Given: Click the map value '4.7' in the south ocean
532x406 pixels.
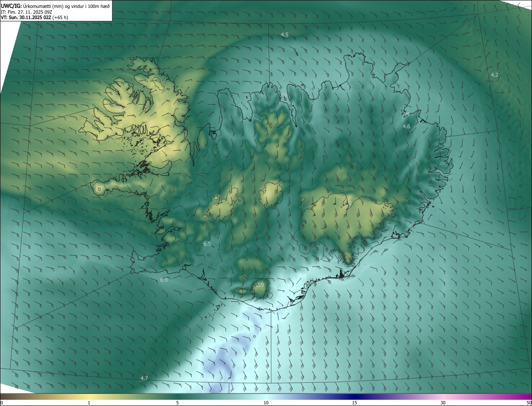Looking at the screenshot, I should coord(144,378).
